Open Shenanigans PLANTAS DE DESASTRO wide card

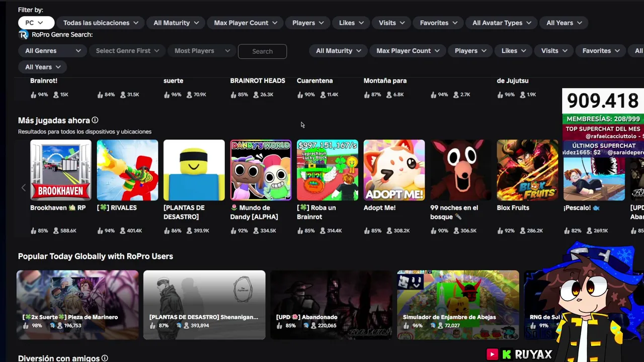pyautogui.click(x=204, y=305)
